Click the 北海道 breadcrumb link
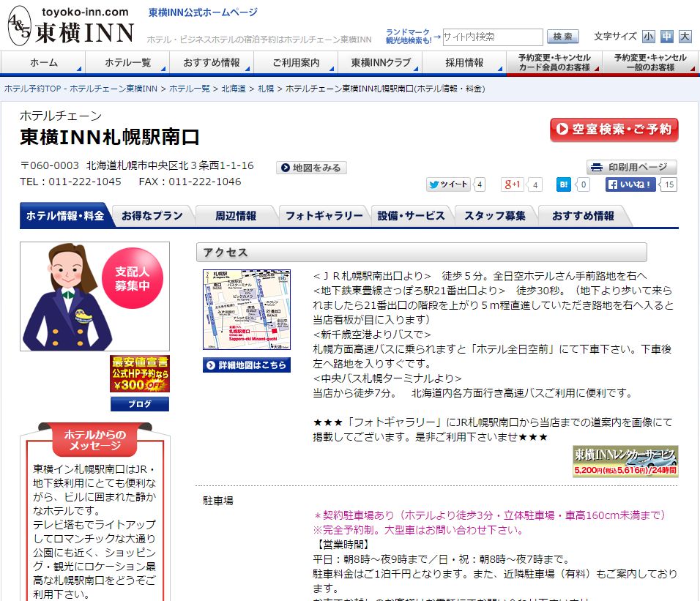700x601 pixels. [234, 89]
